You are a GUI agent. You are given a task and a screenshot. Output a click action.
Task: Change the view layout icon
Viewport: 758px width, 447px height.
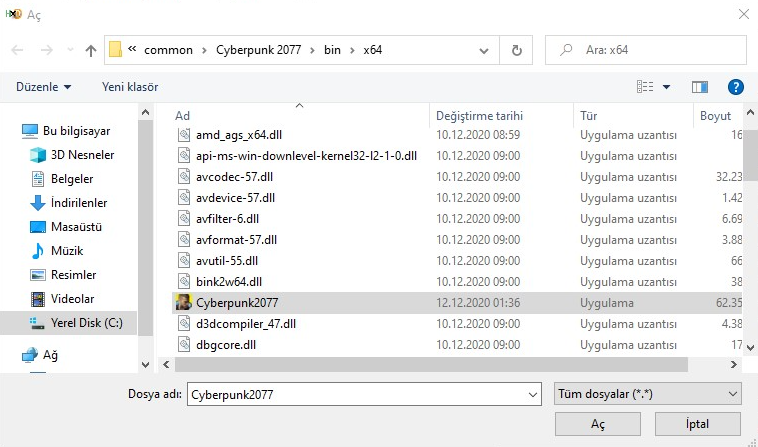pos(645,87)
